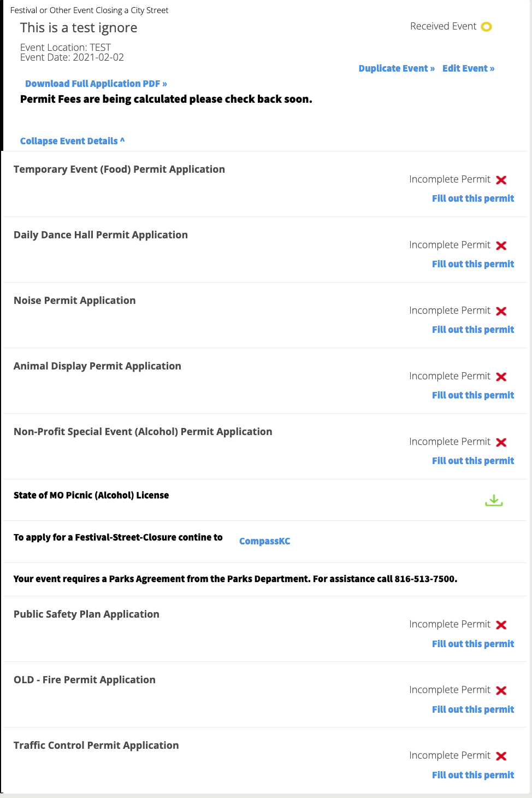Image resolution: width=532 pixels, height=798 pixels.
Task: Open the Duplicate Event link
Action: 397,68
